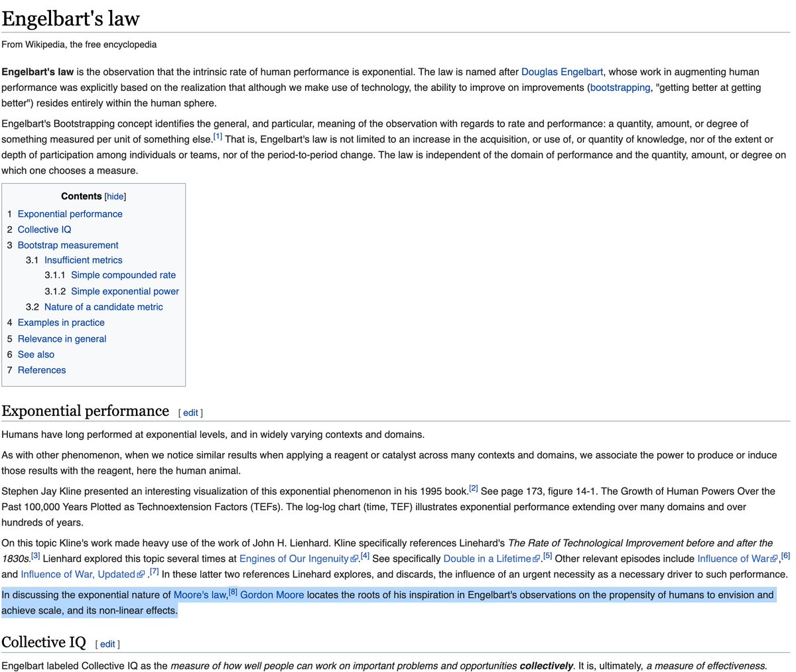This screenshot has width=796, height=672.
Task: Hide the Contents table
Action: pyautogui.click(x=115, y=196)
